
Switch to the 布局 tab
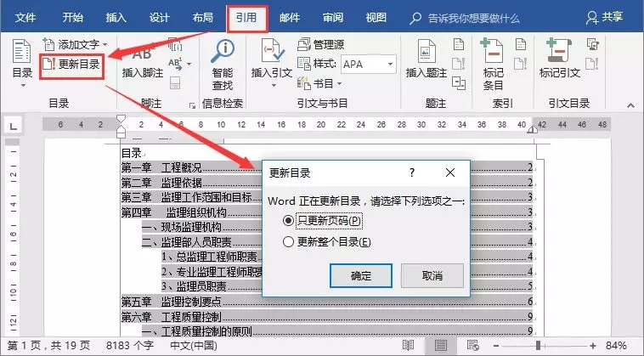pos(202,17)
